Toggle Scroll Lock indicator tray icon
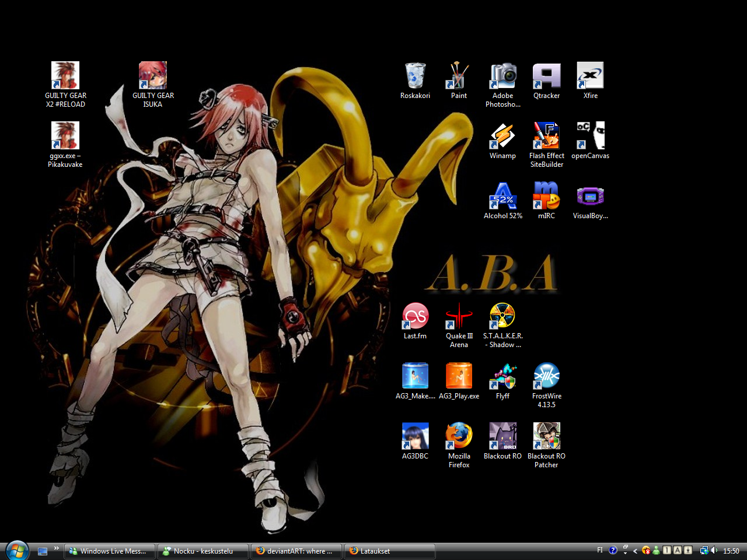Viewport: 747px width, 560px height. pyautogui.click(x=688, y=550)
